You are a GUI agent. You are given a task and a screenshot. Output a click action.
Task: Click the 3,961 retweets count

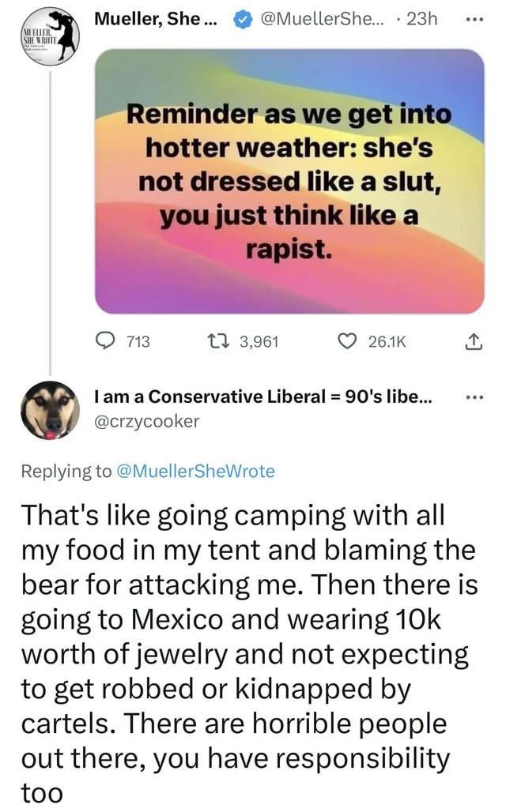pos(259,342)
